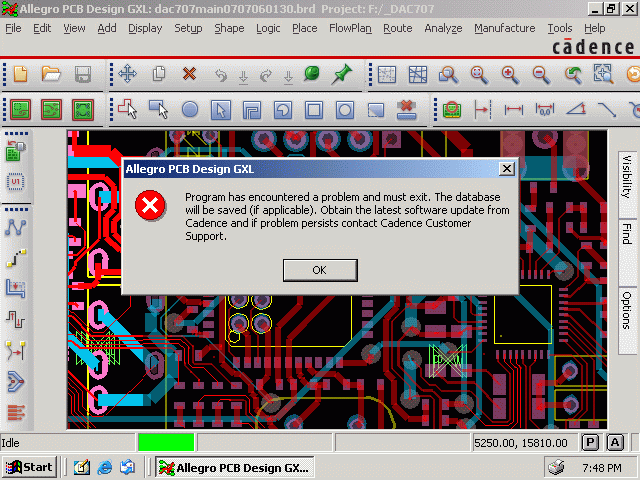Viewport: 640px width, 480px height.
Task: Click the green pushpin Fix icon
Action: pyautogui.click(x=342, y=74)
